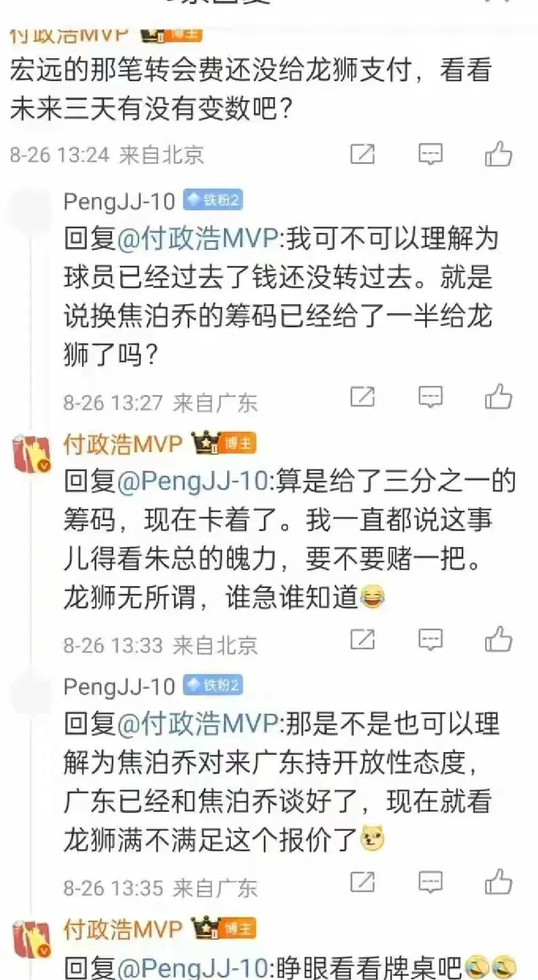The width and height of the screenshot is (538, 980).
Task: Open reply box for 13:27 comment
Action: point(430,397)
